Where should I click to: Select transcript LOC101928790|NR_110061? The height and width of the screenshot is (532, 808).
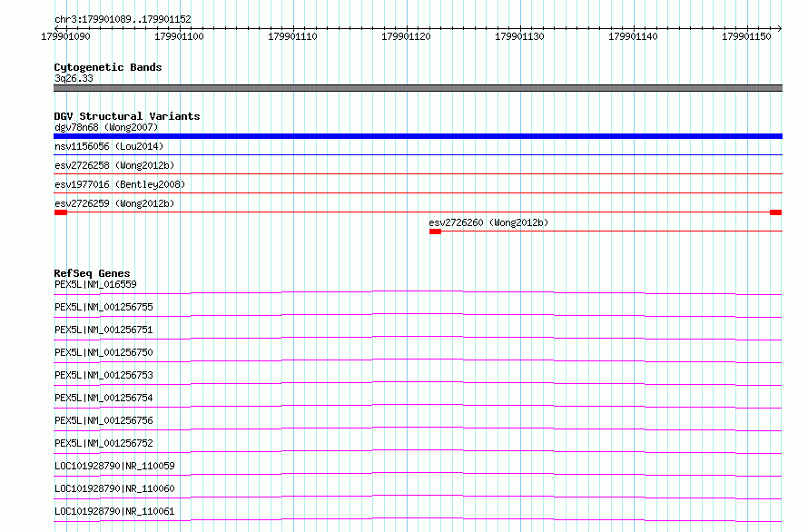click(114, 511)
